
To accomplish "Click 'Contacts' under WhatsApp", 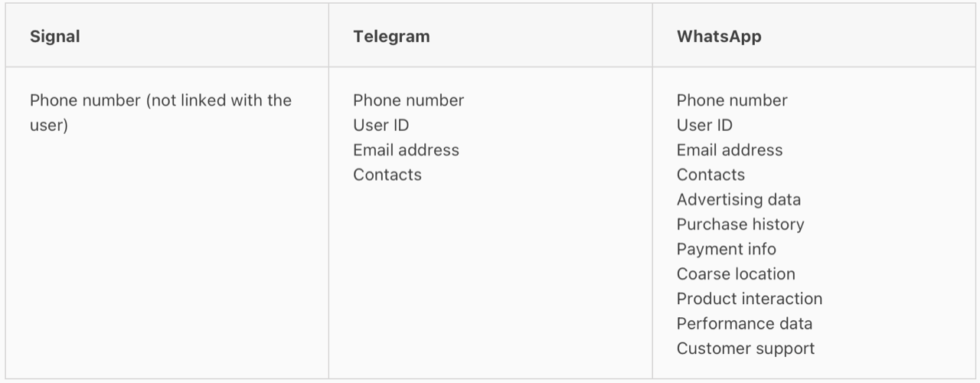I will (x=710, y=175).
